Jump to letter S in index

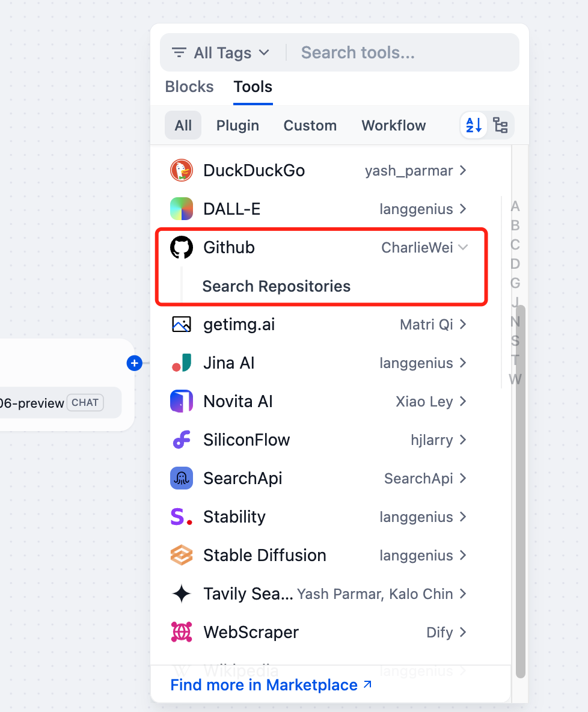(515, 340)
